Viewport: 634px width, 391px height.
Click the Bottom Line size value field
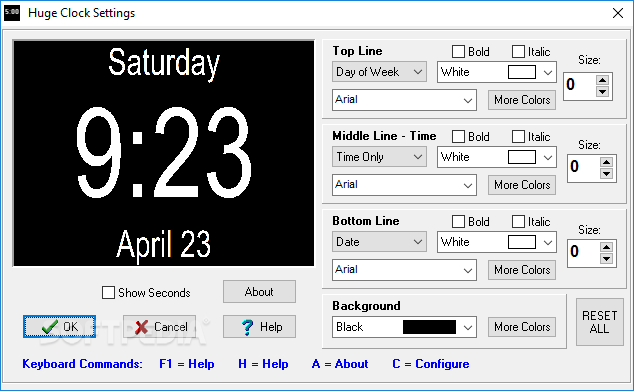[583, 253]
